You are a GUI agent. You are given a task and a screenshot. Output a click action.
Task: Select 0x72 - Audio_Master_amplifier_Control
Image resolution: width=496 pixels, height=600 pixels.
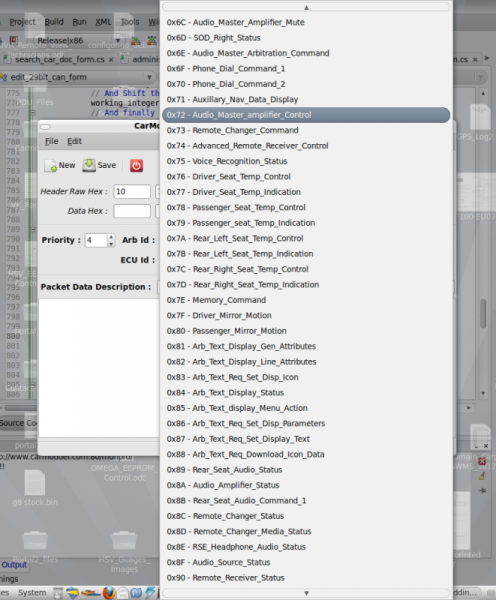(x=306, y=115)
